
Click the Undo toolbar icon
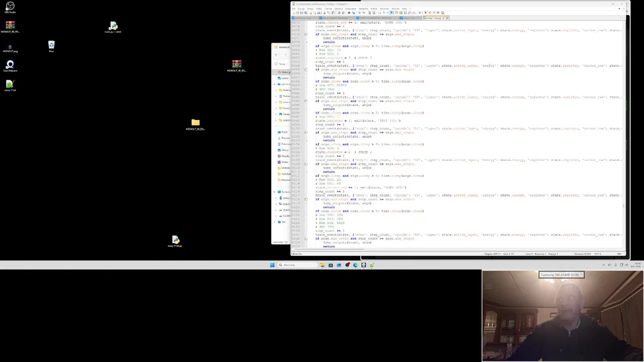[339, 13]
